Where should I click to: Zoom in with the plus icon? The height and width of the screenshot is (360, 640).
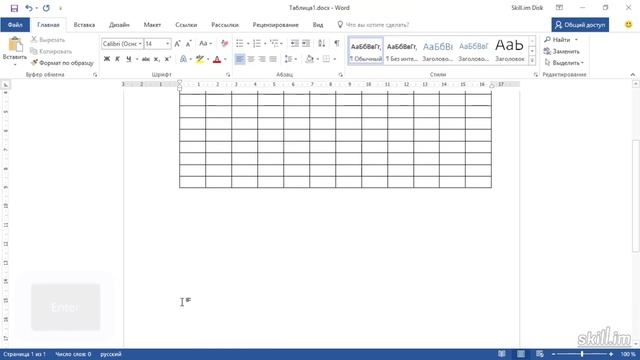tap(611, 354)
